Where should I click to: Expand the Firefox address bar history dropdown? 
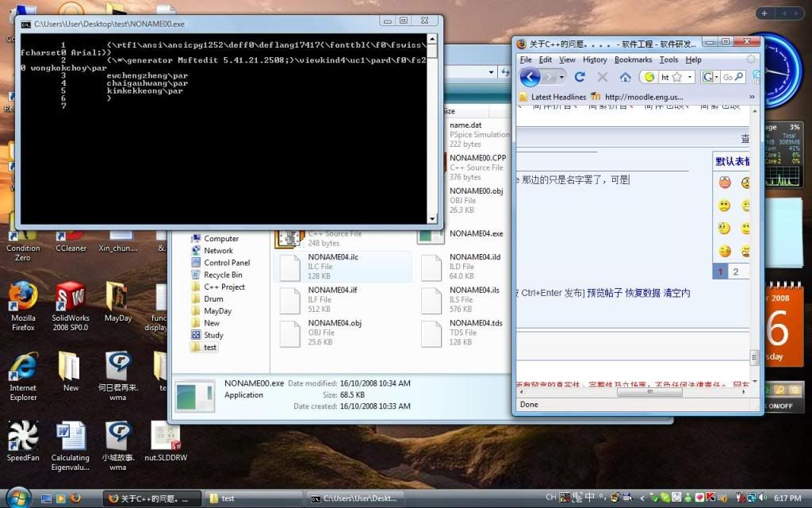pyautogui.click(x=691, y=77)
